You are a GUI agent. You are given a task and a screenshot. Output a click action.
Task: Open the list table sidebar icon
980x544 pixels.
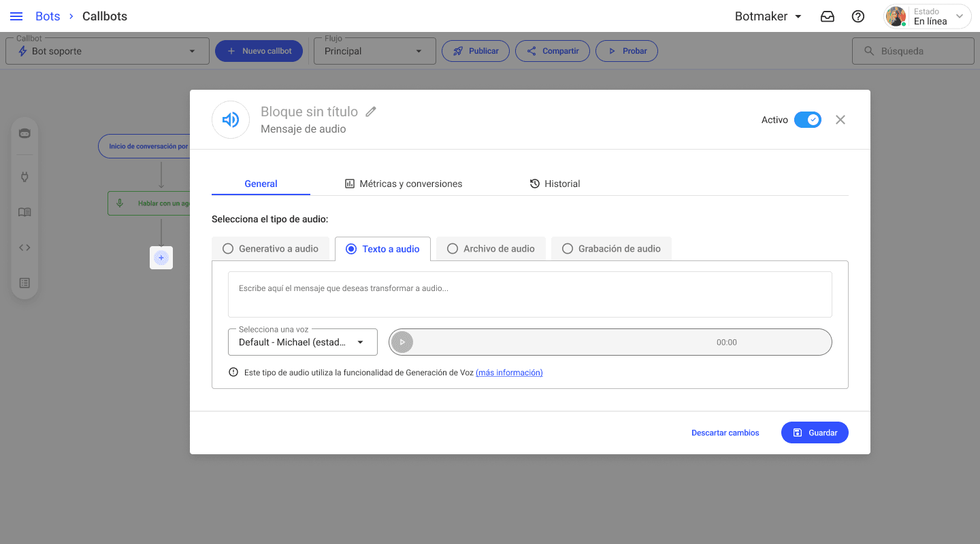pyautogui.click(x=24, y=283)
